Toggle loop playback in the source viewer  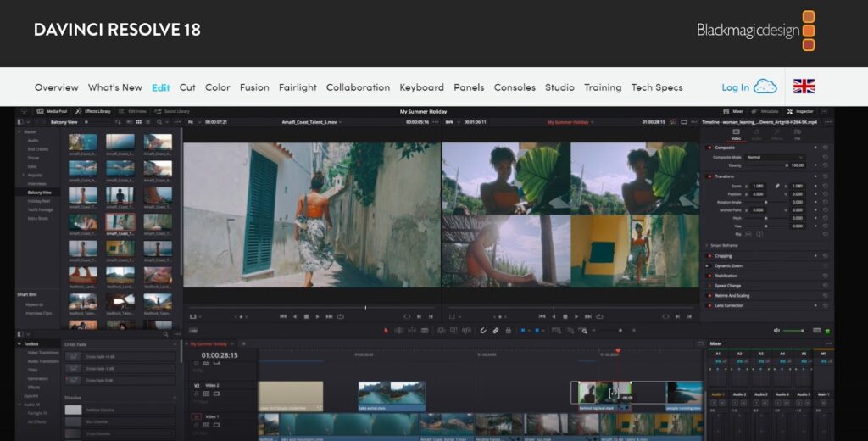click(x=341, y=316)
